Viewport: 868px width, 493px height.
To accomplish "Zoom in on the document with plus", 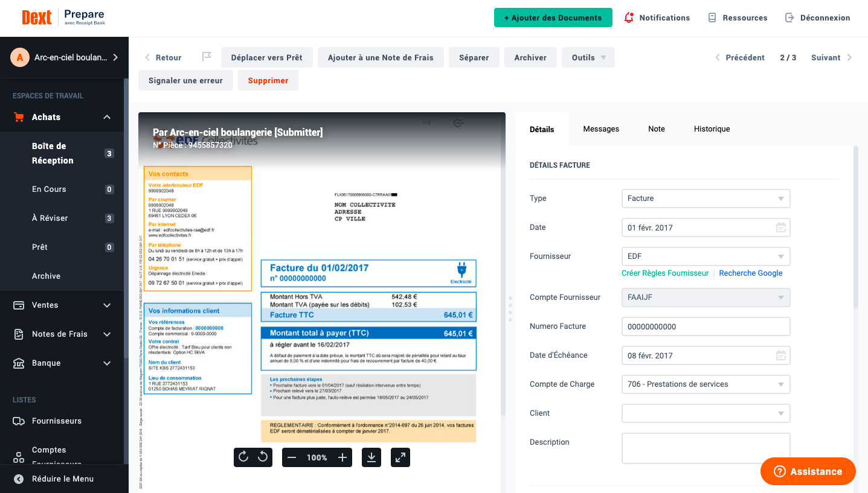I will click(342, 457).
